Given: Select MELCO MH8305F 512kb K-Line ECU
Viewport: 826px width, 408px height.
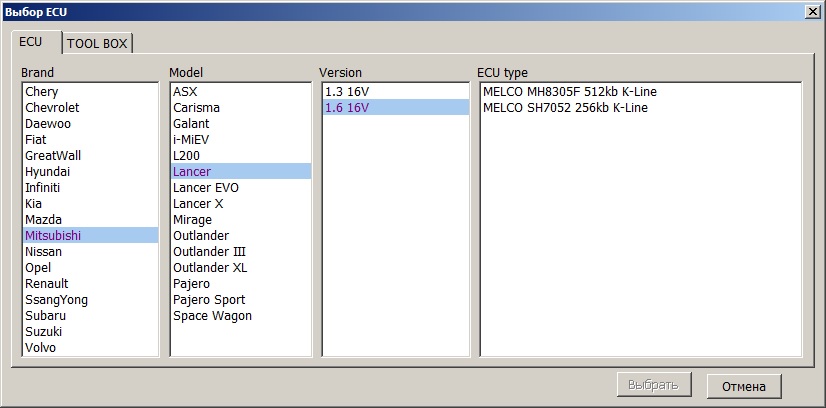Looking at the screenshot, I should 641,92.
